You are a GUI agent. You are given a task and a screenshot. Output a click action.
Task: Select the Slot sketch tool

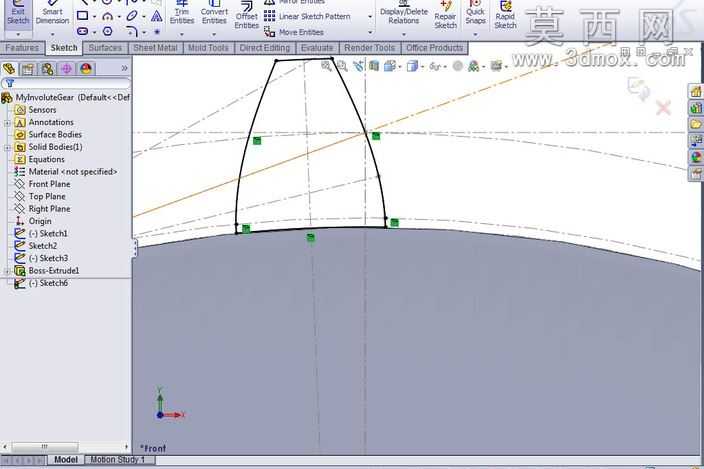coord(83,31)
